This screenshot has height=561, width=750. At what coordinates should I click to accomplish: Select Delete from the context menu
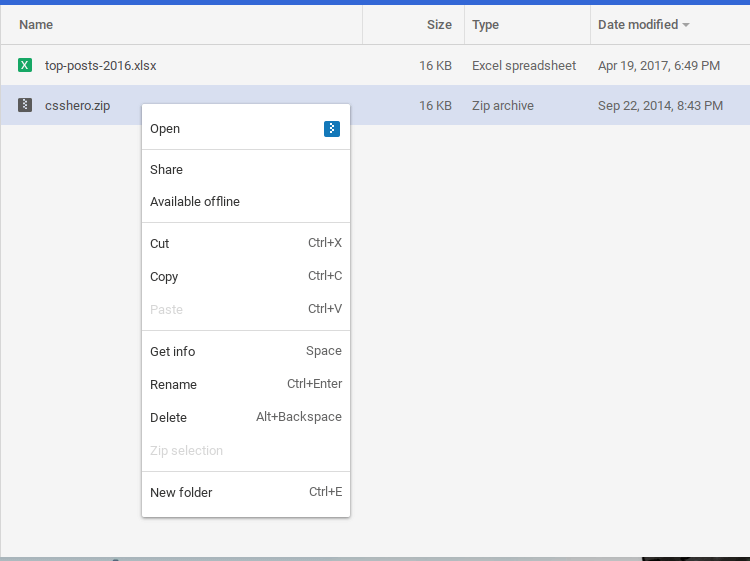pyautogui.click(x=168, y=418)
